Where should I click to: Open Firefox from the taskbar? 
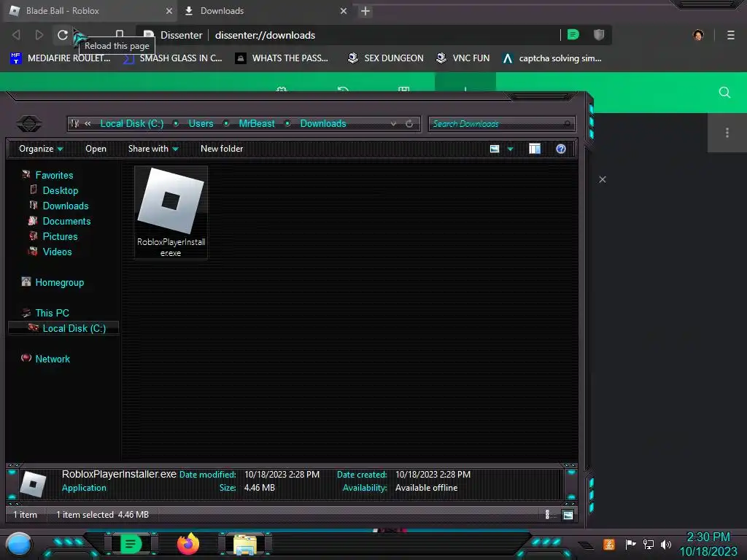(x=187, y=544)
